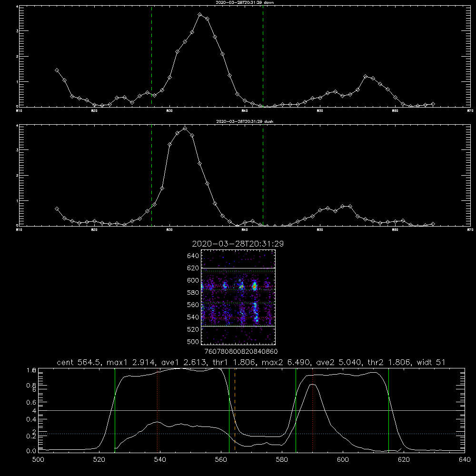Click the heatmap x-axis tick label string
The image size is (476, 476).
click(241, 351)
